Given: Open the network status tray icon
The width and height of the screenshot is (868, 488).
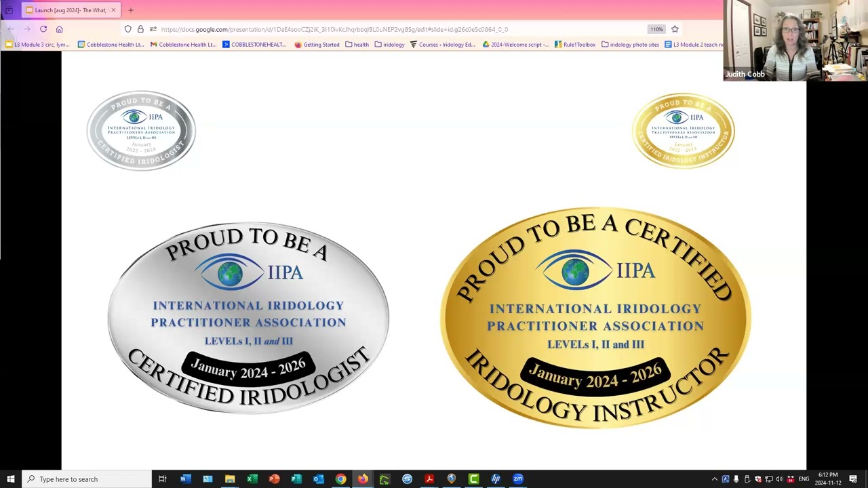Looking at the screenshot, I should pyautogui.click(x=769, y=479).
